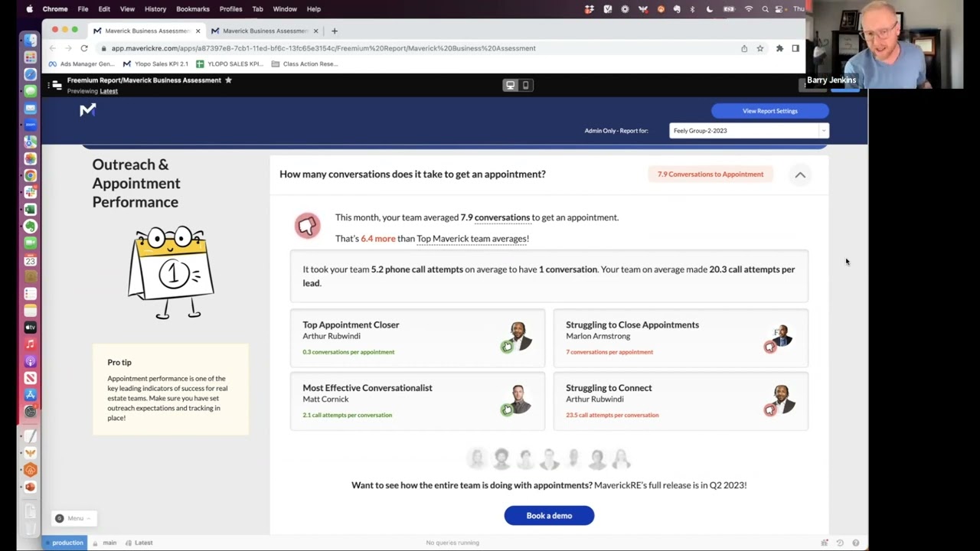Viewport: 980px width, 551px height.
Task: Open the Feely Group-2-2023 report dropdown
Action: click(749, 131)
